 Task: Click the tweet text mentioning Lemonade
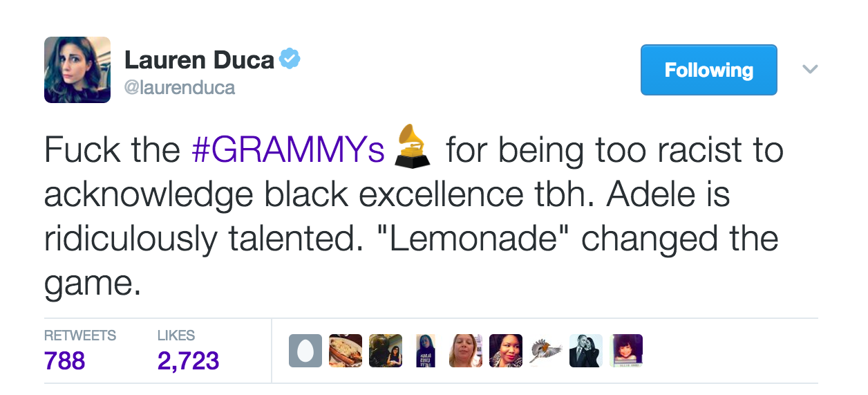[413, 216]
